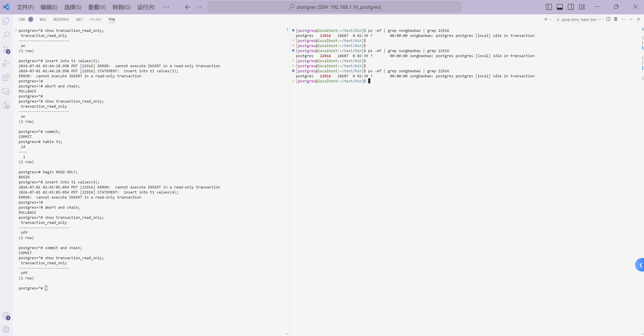Open panel more actions ellipsis
Screen dimensions: 644x336
623,19
